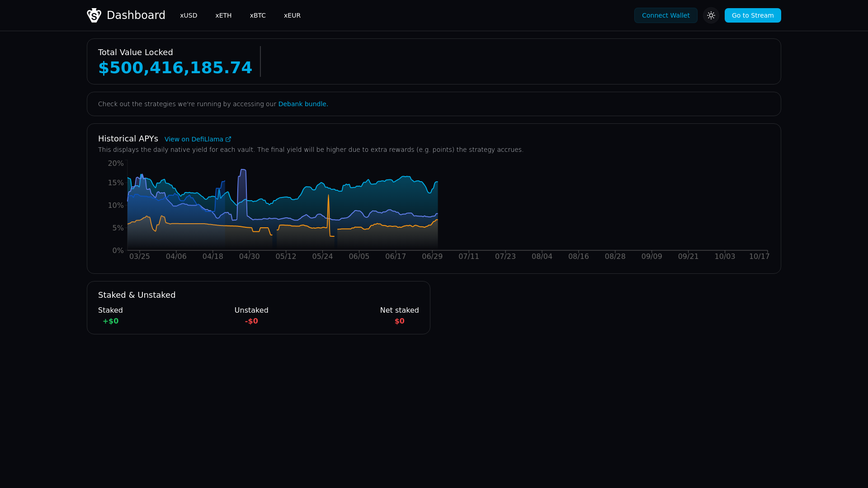Image resolution: width=868 pixels, height=488 pixels.
Task: Click the Total Value Locked amount
Action: tap(175, 68)
